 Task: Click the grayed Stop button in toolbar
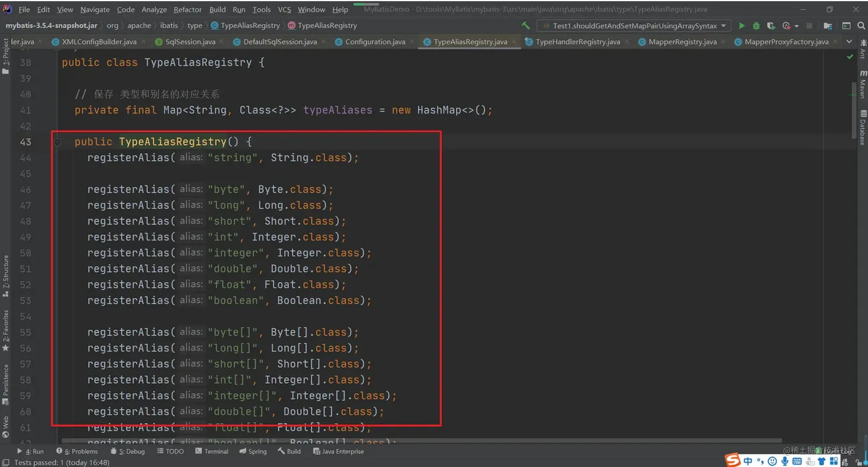click(x=808, y=25)
